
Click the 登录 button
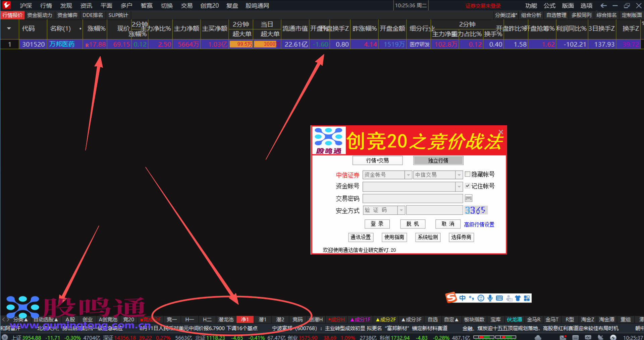coord(377,224)
